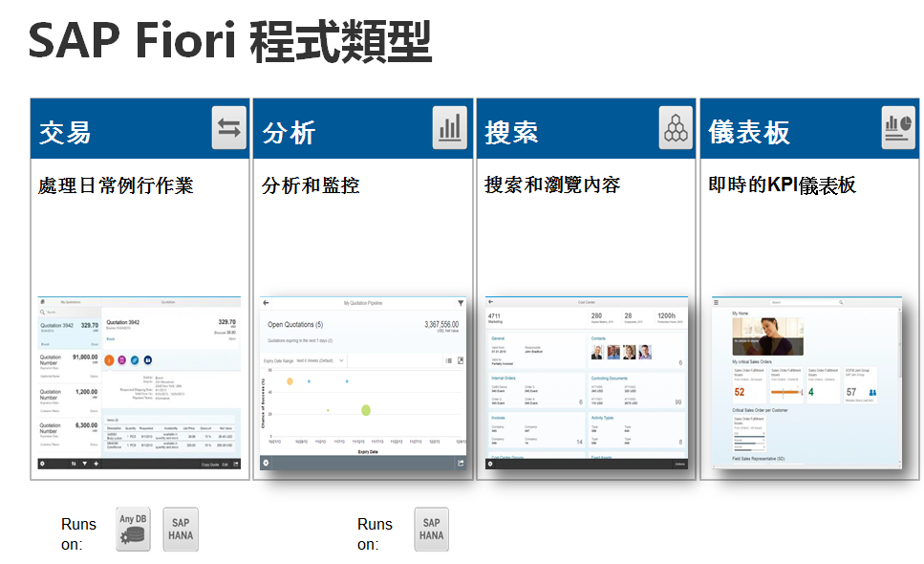The image size is (924, 564).
Task: Click the dashboard vertical scrollbar
Action: [x=899, y=386]
